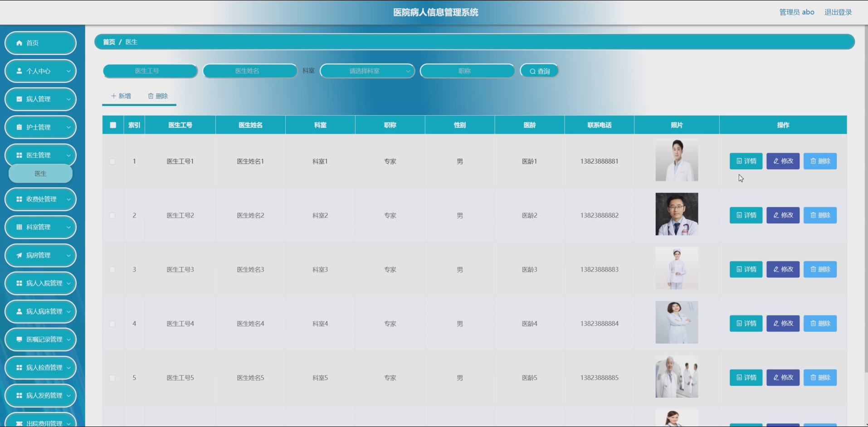
Task: Click the 医生工号 search input
Action: coord(150,71)
